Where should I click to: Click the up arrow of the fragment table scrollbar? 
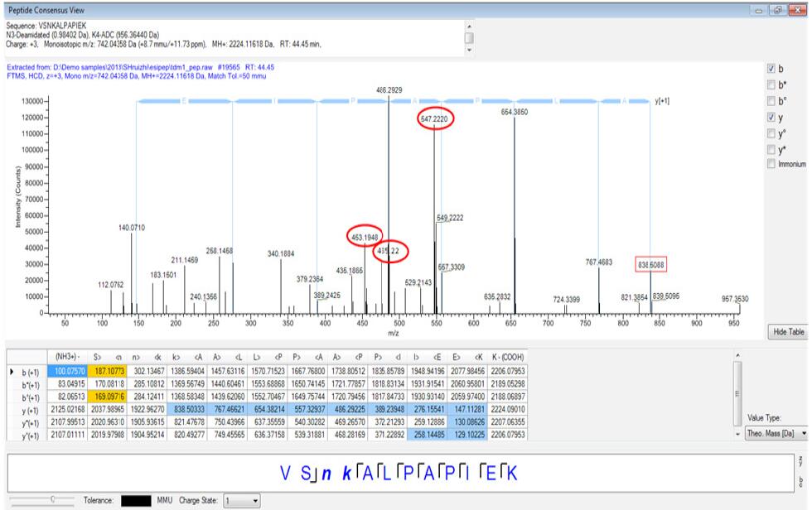737,355
